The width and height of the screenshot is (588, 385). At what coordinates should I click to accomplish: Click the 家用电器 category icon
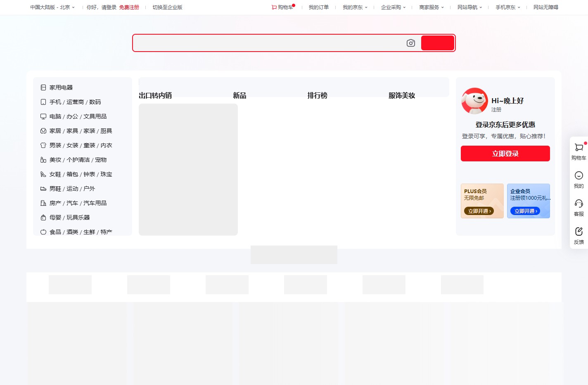coord(43,87)
